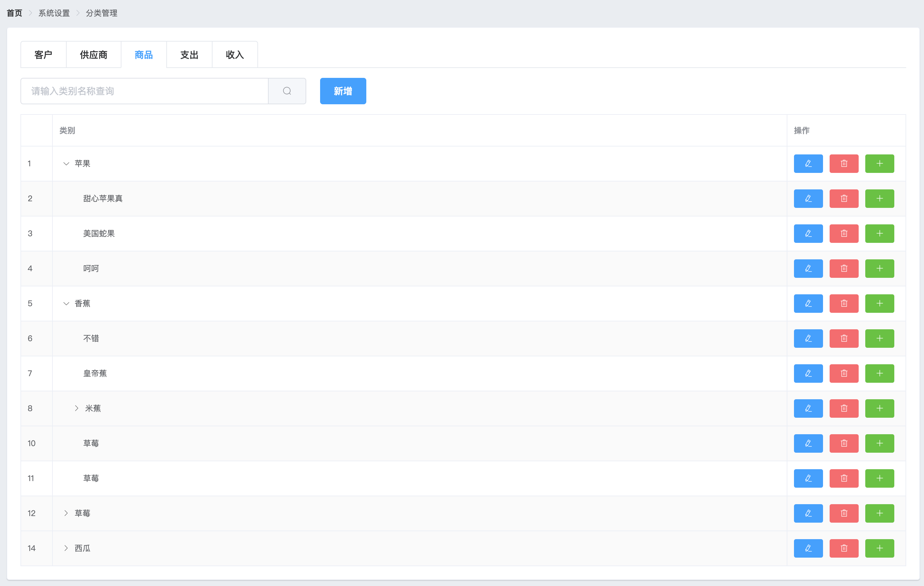Viewport: 924px width, 586px height.
Task: Click the 新增 button
Action: [x=343, y=91]
